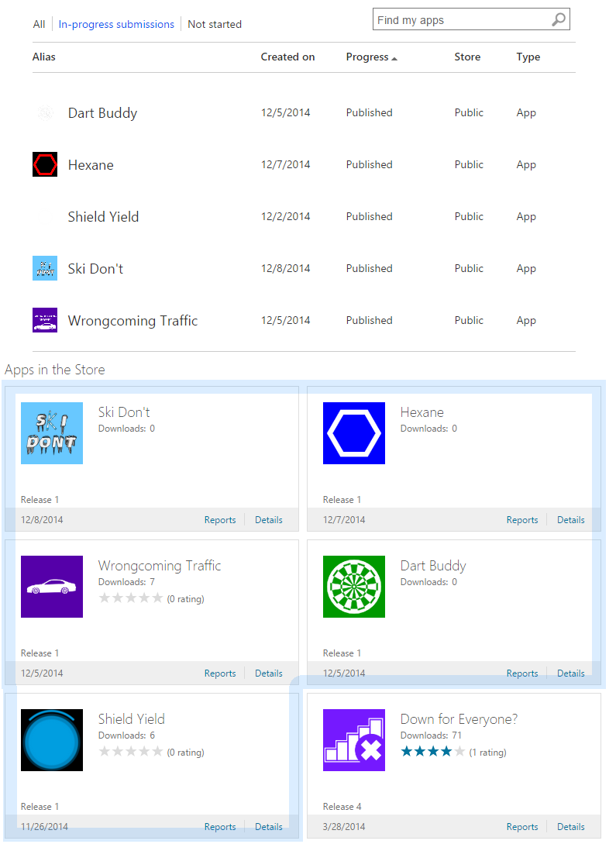Viewport: 616px width, 844px height.
Task: Click the 11/26/2014 release date
Action: (45, 827)
